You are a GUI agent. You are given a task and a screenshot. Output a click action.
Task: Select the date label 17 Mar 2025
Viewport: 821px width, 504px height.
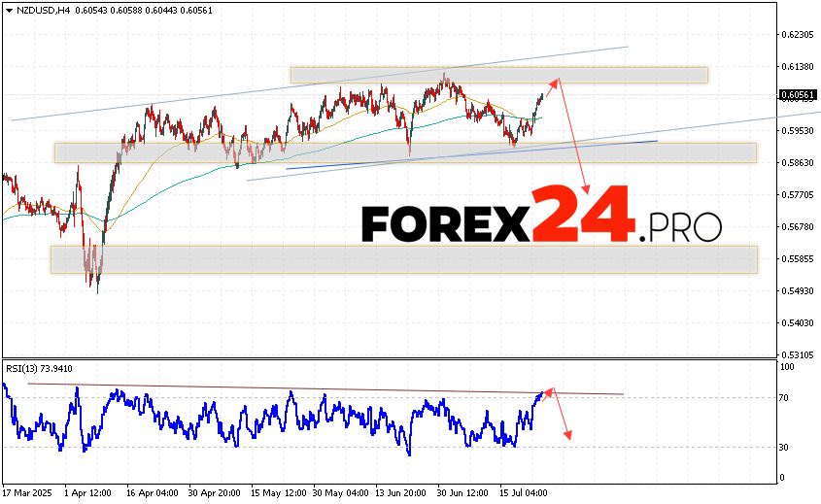pyautogui.click(x=27, y=493)
